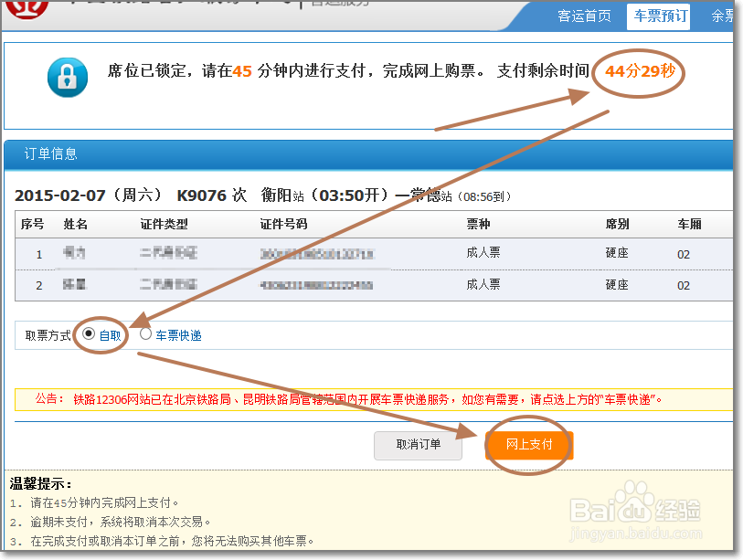Click the blue padlock security icon

(x=68, y=78)
